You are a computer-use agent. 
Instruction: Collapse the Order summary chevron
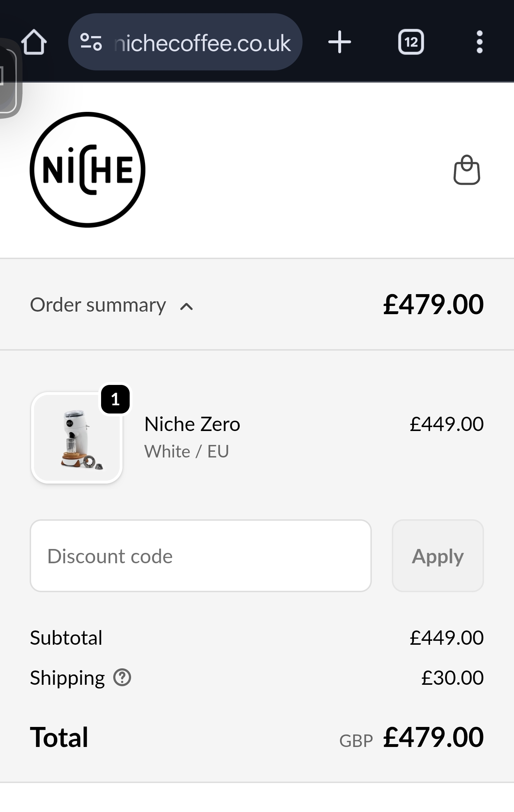(x=186, y=306)
